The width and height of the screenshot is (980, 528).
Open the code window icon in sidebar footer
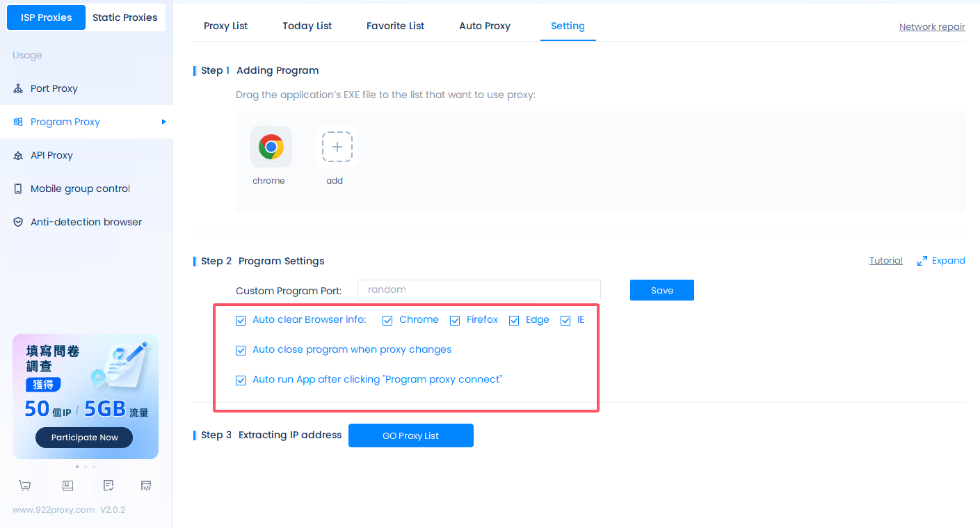pyautogui.click(x=146, y=486)
